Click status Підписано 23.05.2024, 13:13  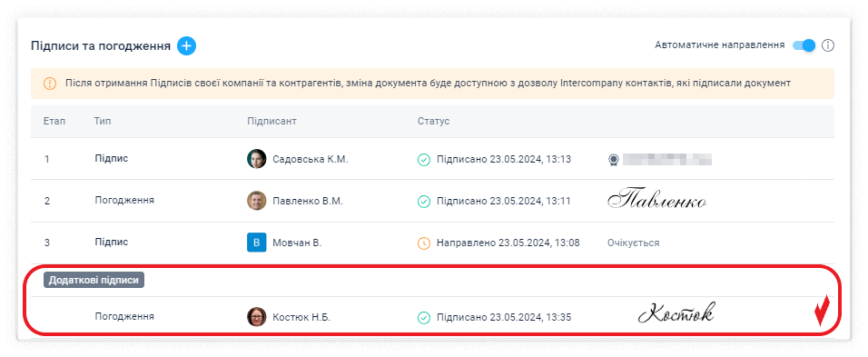click(504, 159)
